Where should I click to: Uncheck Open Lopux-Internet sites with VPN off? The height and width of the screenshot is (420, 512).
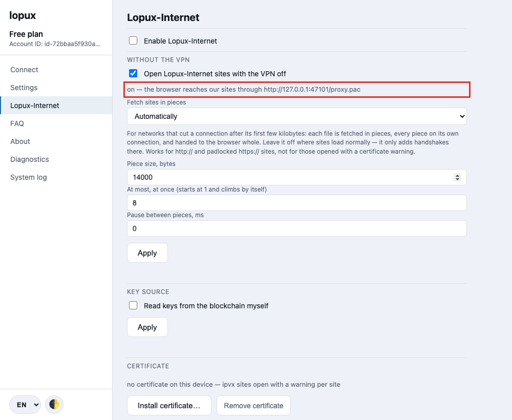point(133,73)
